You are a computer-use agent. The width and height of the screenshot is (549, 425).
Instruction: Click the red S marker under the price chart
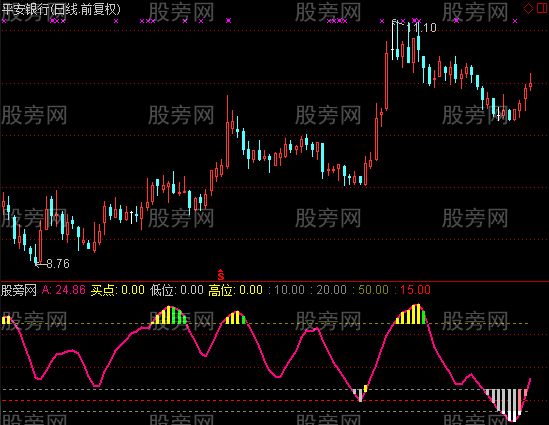click(x=221, y=275)
